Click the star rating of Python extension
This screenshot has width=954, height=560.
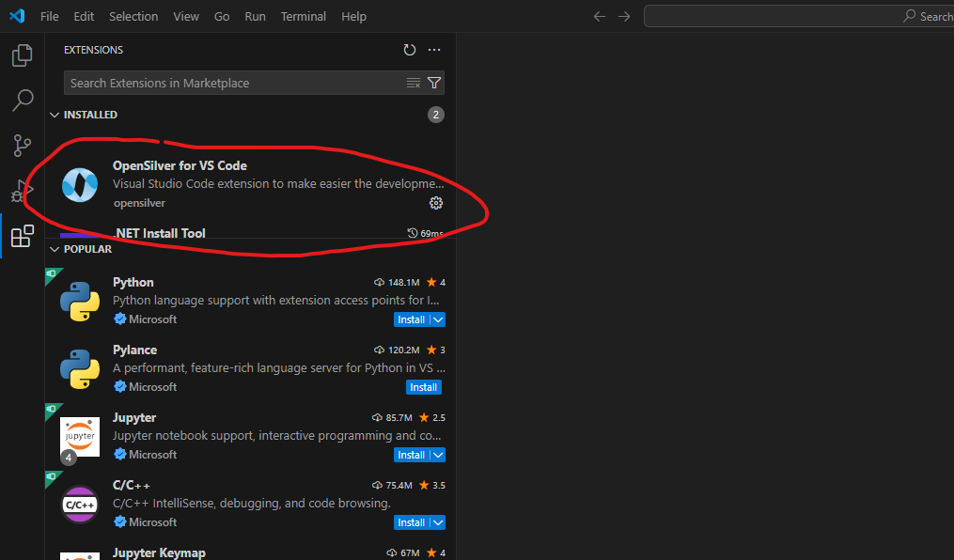[x=436, y=282]
